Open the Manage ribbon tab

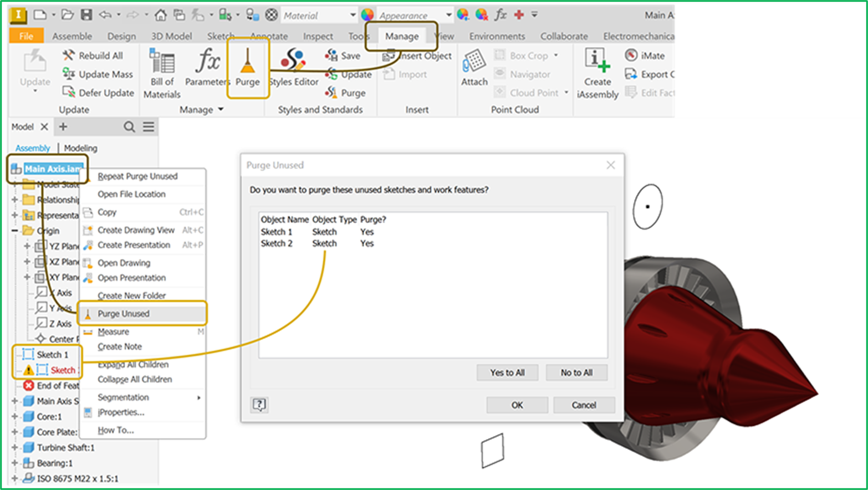(x=402, y=36)
